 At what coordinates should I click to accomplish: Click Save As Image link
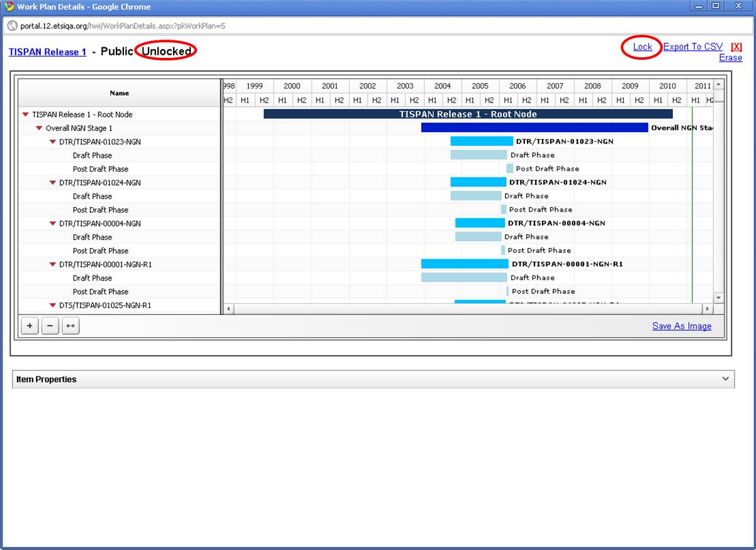[x=682, y=326]
